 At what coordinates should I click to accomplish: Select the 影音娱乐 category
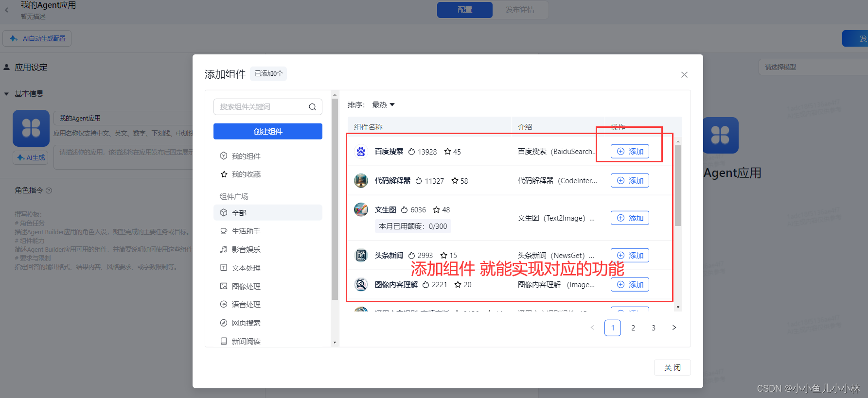click(x=268, y=249)
